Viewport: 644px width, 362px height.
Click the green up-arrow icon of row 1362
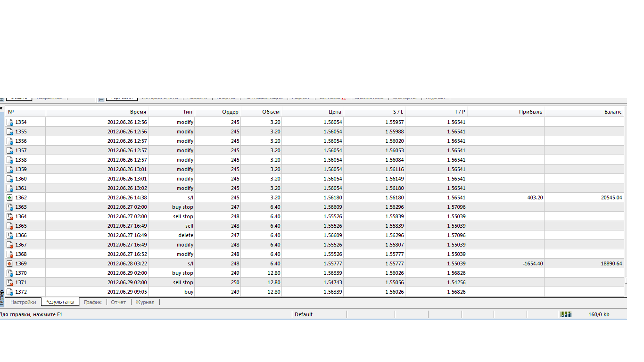point(9,197)
